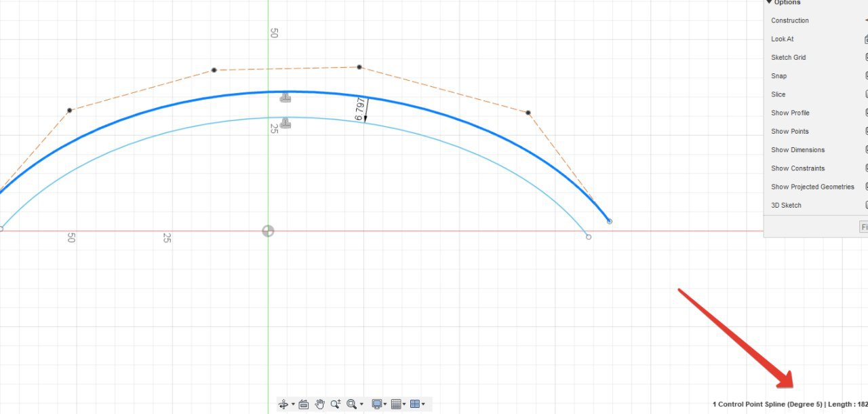Collapse the Options section triangle
Image resolution: width=868 pixels, height=414 pixels.
click(769, 3)
